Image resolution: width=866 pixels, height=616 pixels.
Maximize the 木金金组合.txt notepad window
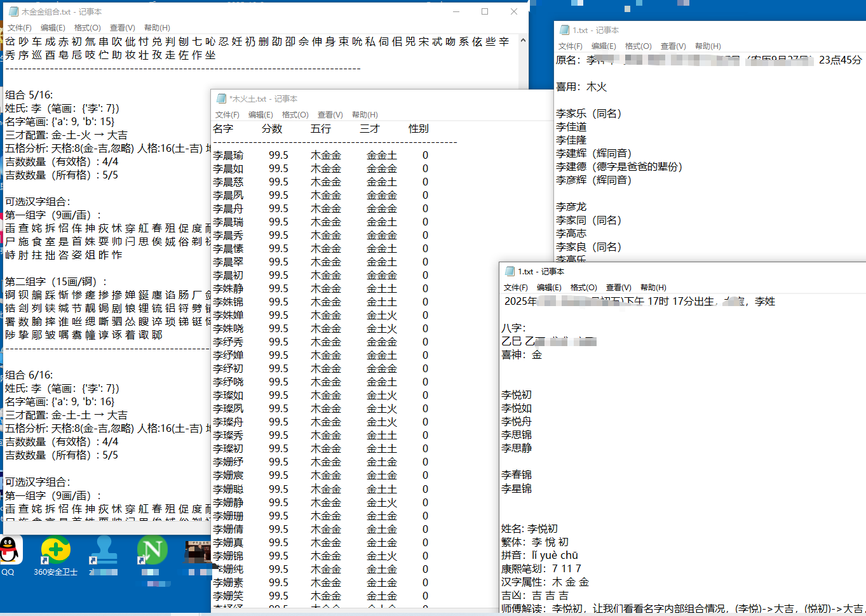485,11
